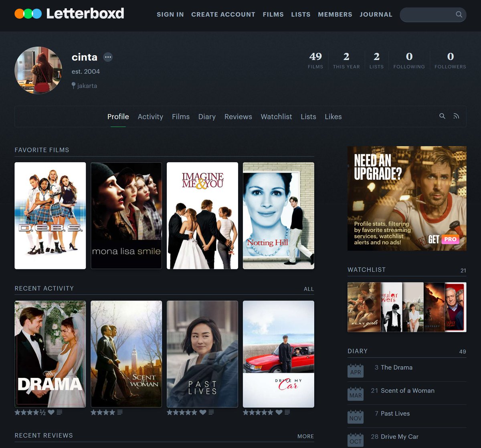Image resolution: width=481 pixels, height=448 pixels.
Task: Open the Reviews tab
Action: [238, 117]
